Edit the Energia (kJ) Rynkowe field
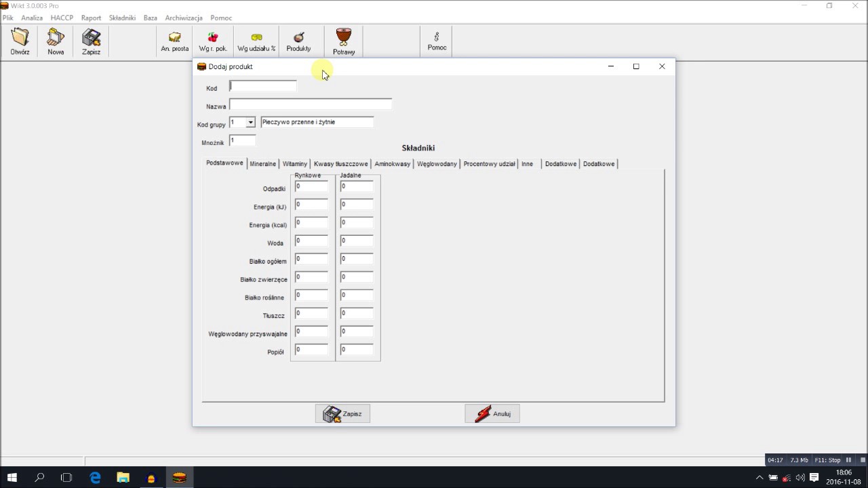This screenshot has height=488, width=868. pos(311,205)
